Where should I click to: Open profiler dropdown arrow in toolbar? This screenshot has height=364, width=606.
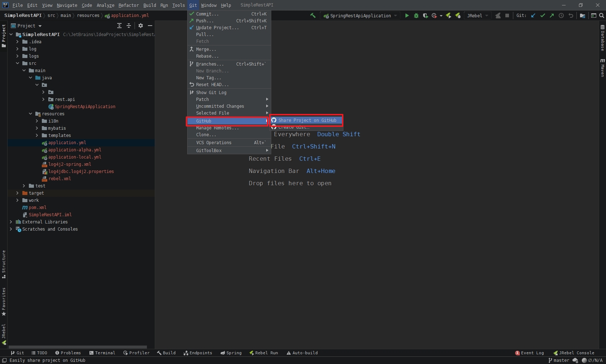point(441,16)
